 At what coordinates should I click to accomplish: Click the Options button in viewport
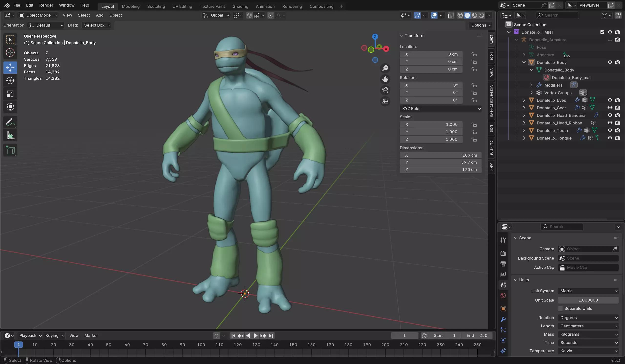(481, 25)
